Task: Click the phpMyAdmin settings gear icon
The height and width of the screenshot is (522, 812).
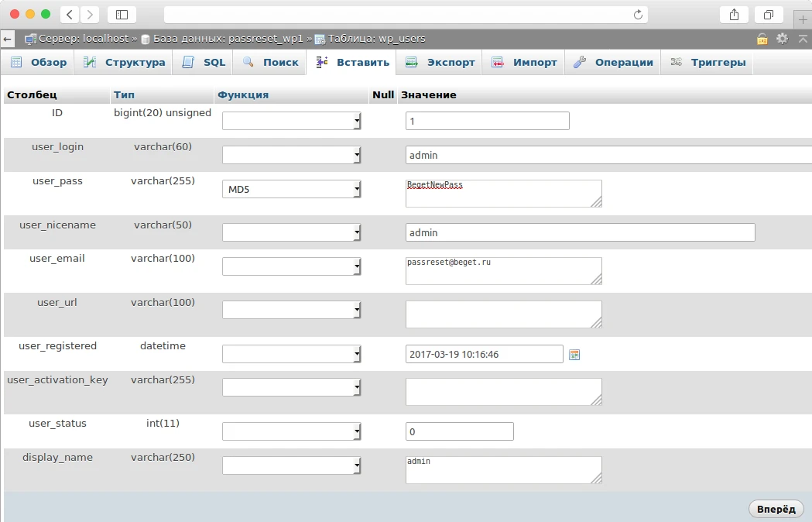Action: [782, 39]
